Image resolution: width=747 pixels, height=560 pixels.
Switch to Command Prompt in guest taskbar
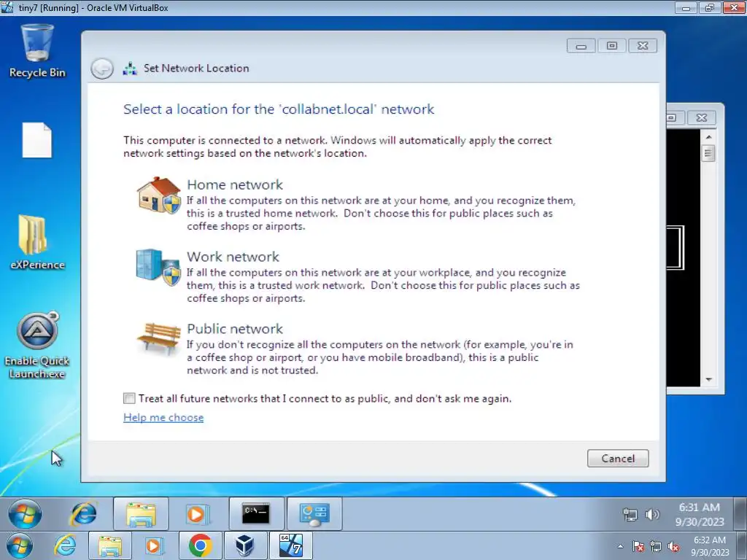[257, 514]
